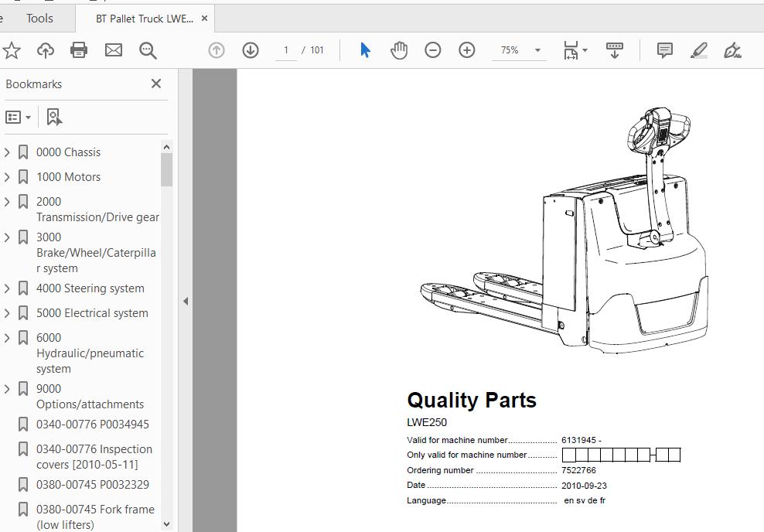
Task: Choose the arrow selection tool
Action: (365, 50)
